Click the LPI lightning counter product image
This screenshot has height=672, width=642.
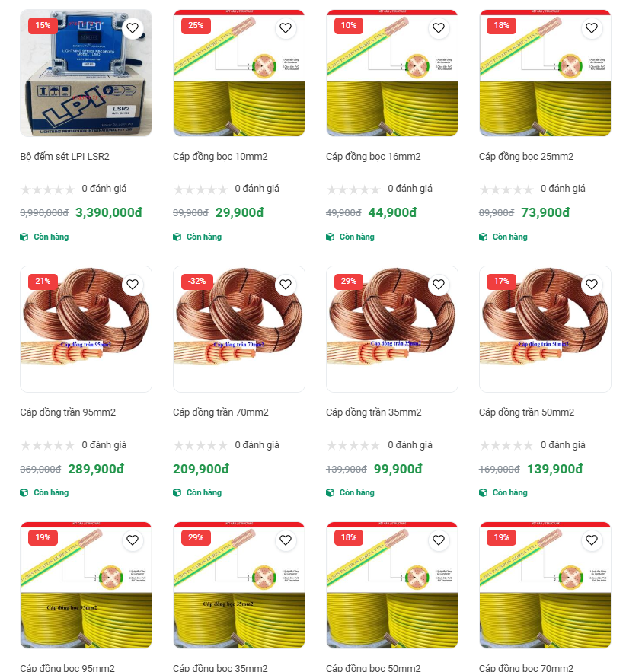tap(86, 73)
